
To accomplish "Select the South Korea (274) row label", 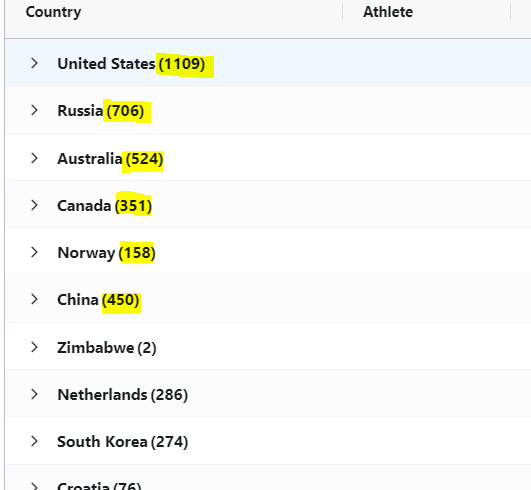I will [123, 442].
